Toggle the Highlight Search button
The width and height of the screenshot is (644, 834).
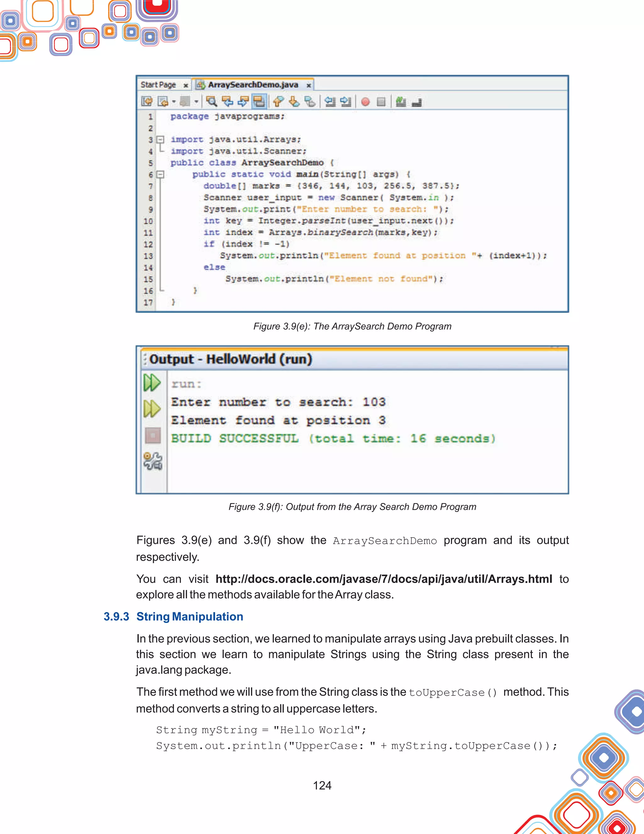(x=259, y=102)
